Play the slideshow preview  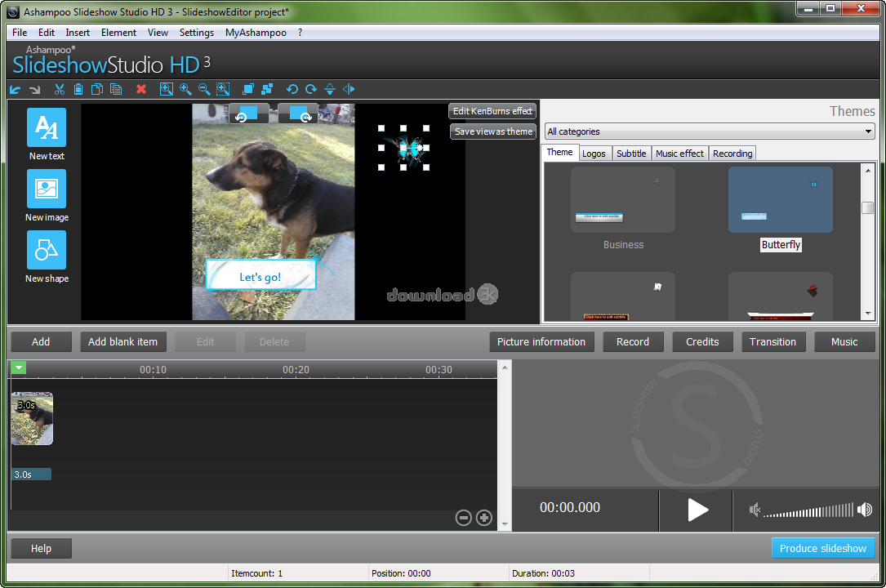coord(697,510)
